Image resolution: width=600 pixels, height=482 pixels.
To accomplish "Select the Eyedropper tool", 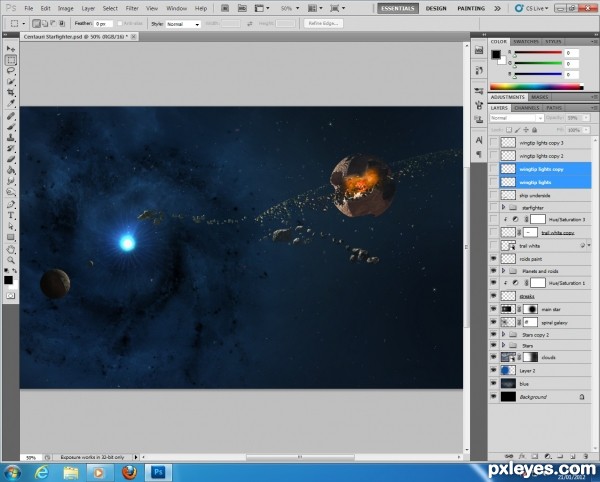I will click(11, 104).
